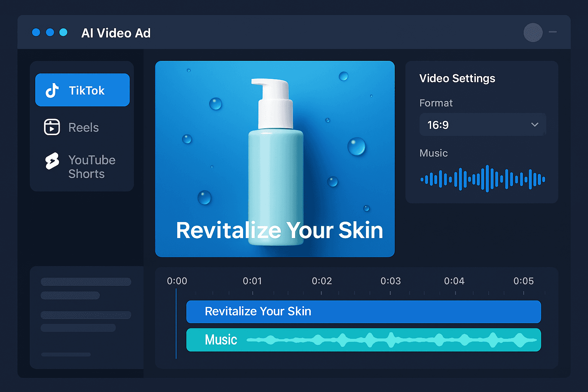Click the chevron on the Format selector
This screenshot has width=588, height=392.
pos(535,124)
